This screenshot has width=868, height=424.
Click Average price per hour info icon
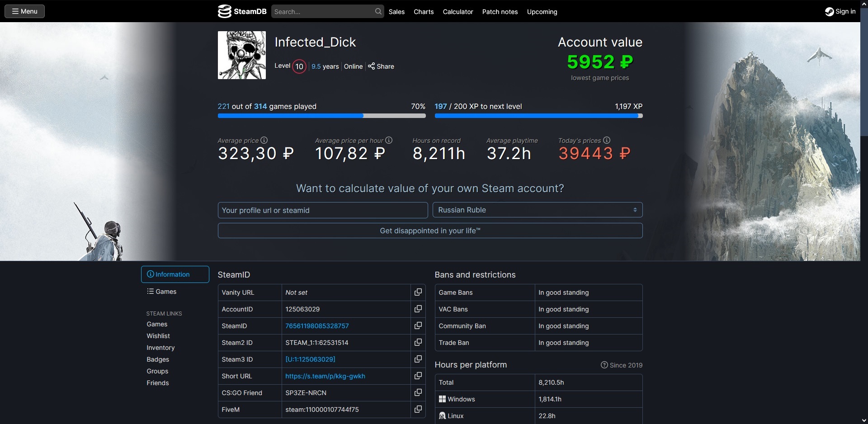point(389,140)
